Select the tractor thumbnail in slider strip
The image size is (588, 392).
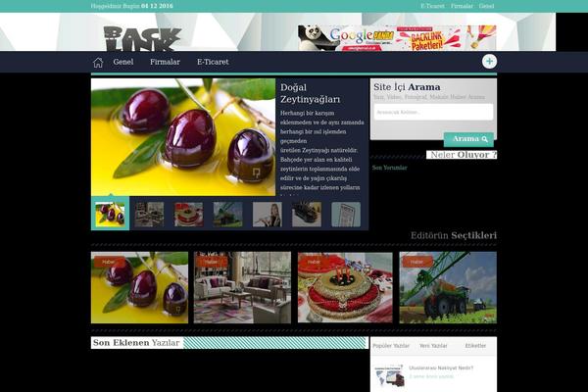point(228,215)
